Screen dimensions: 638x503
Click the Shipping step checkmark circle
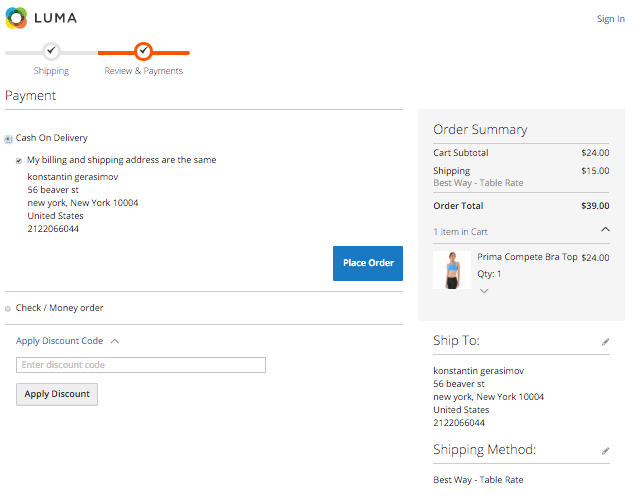coord(51,51)
